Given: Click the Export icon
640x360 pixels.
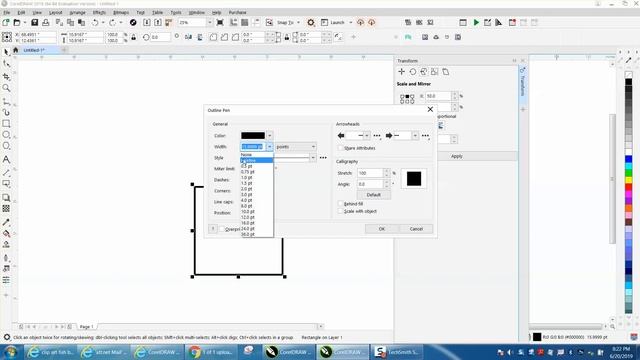Looking at the screenshot, I should point(158,22).
